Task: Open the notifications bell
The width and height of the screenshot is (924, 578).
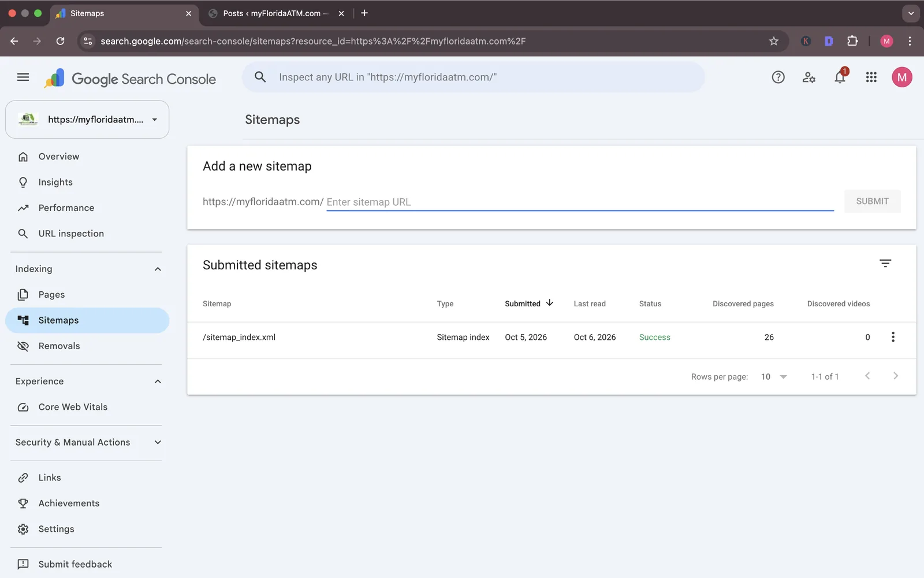Action: (x=840, y=77)
